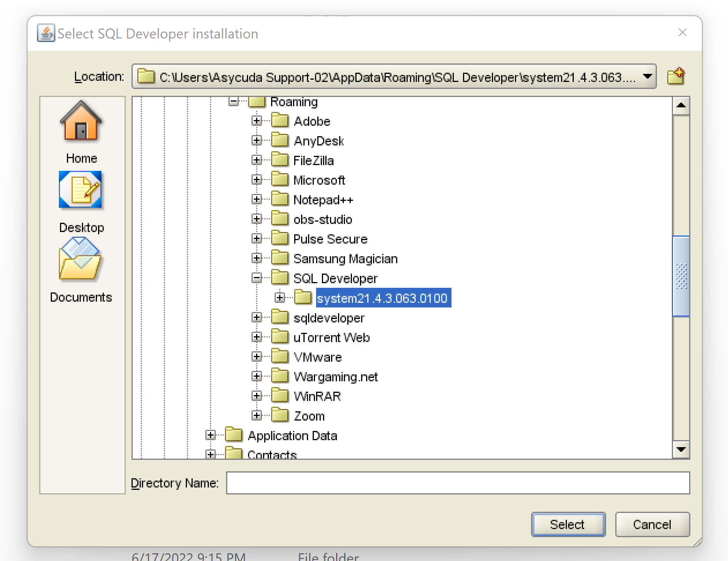
Task: Expand the sqldeveloper folder node
Action: tap(257, 317)
